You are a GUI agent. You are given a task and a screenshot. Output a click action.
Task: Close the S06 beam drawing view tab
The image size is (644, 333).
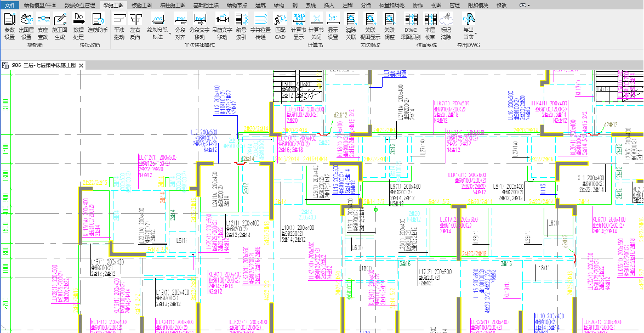click(x=81, y=65)
